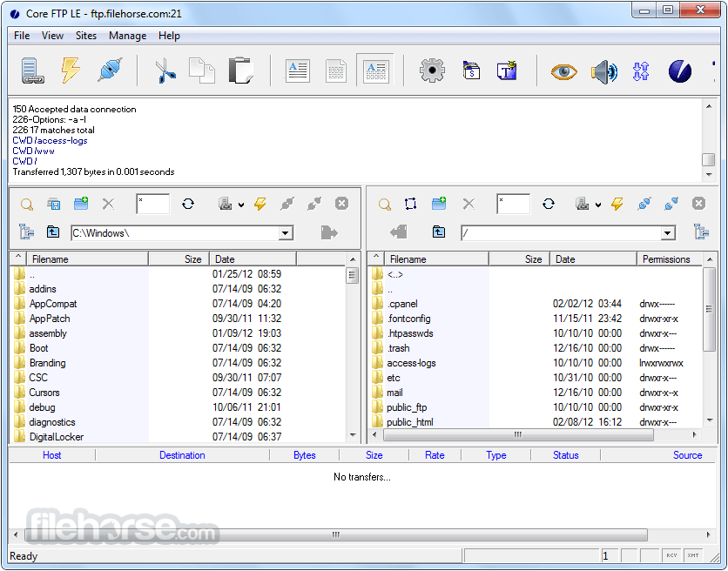This screenshot has width=728, height=571.
Task: Click the blue transfer arrows icon
Action: coord(641,71)
